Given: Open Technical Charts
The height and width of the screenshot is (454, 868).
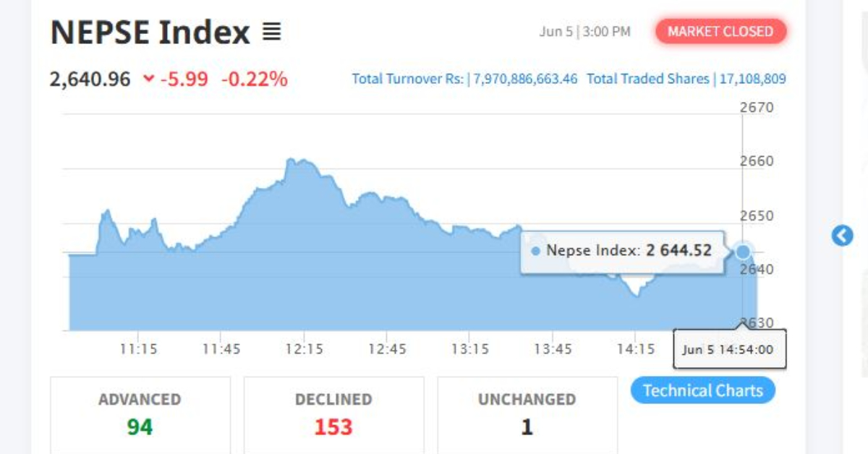Looking at the screenshot, I should [x=703, y=390].
